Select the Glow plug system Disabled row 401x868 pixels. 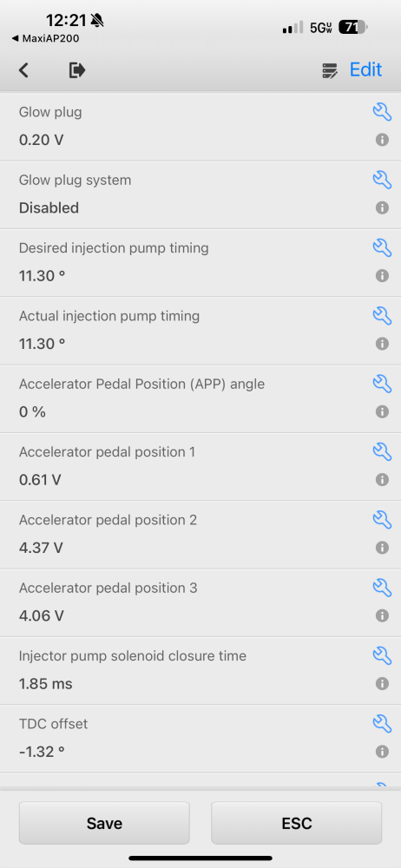(200, 194)
